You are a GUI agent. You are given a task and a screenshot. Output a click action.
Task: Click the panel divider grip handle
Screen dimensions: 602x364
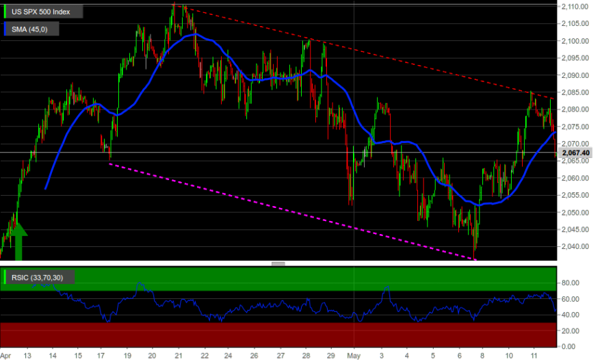click(x=278, y=264)
